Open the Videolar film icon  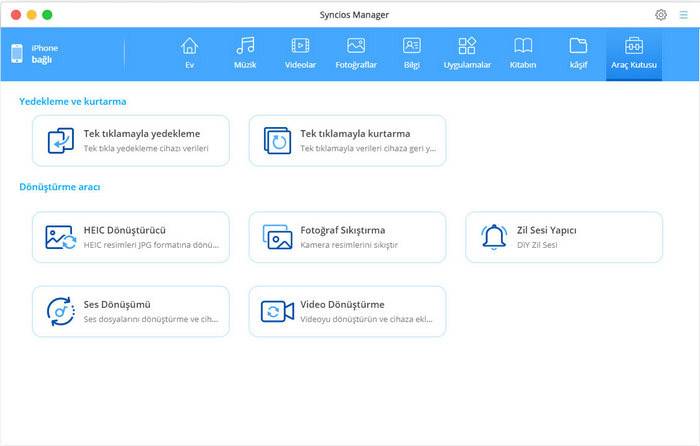point(300,46)
